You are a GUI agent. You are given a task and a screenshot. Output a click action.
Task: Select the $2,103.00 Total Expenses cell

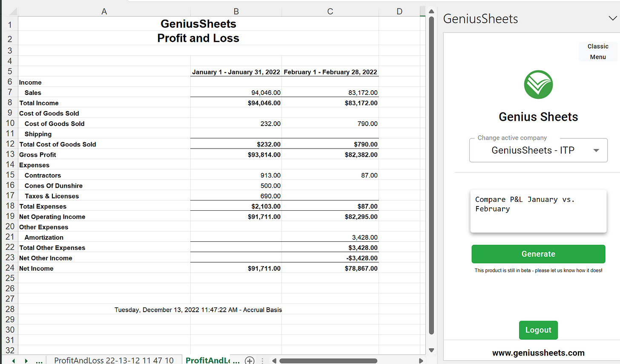tap(236, 206)
